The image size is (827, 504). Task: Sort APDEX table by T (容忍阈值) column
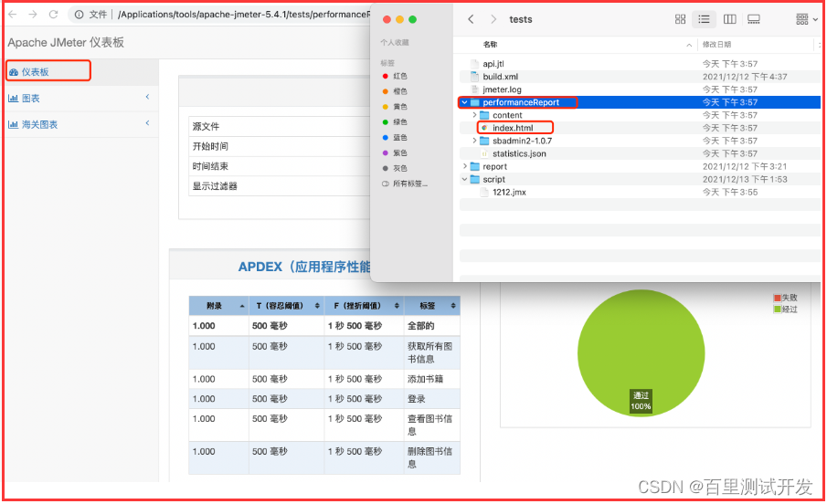[286, 306]
